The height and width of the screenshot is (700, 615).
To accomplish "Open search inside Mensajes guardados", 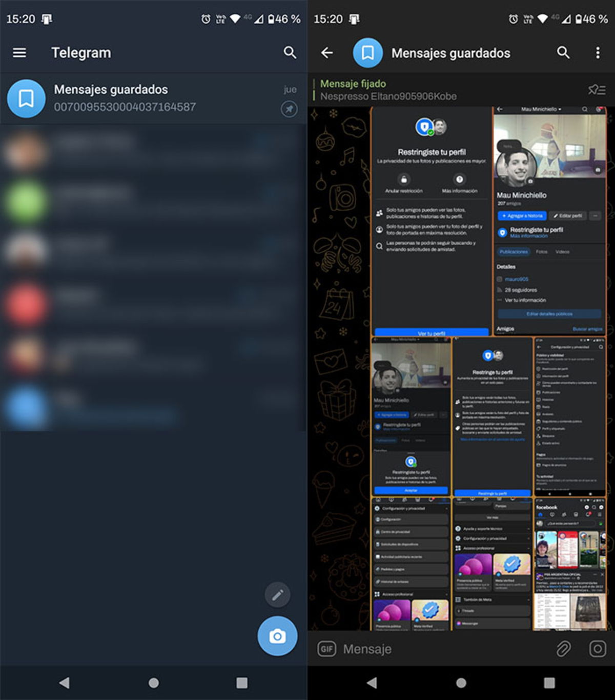I will point(563,53).
